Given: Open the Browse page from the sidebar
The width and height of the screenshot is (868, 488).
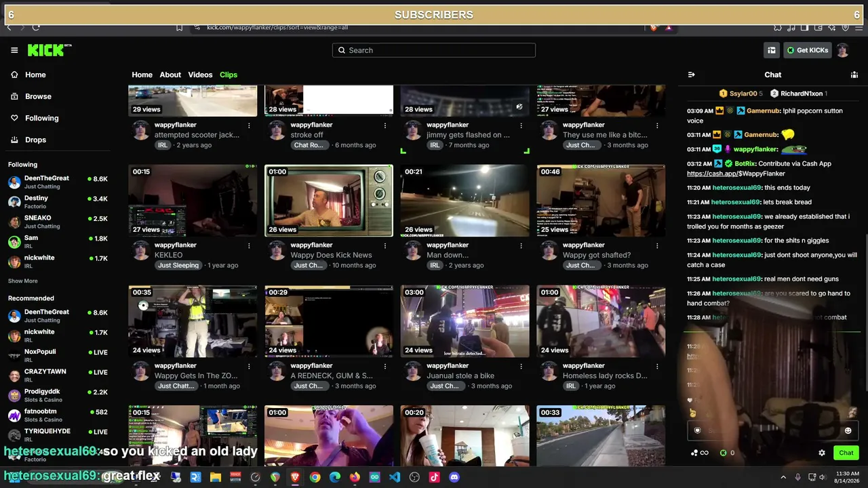Looking at the screenshot, I should point(38,96).
